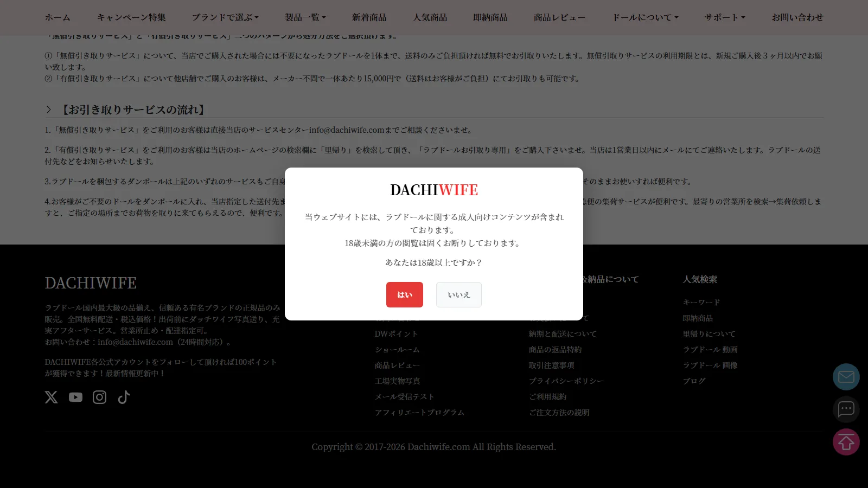Open footer link キーワード

tap(701, 303)
